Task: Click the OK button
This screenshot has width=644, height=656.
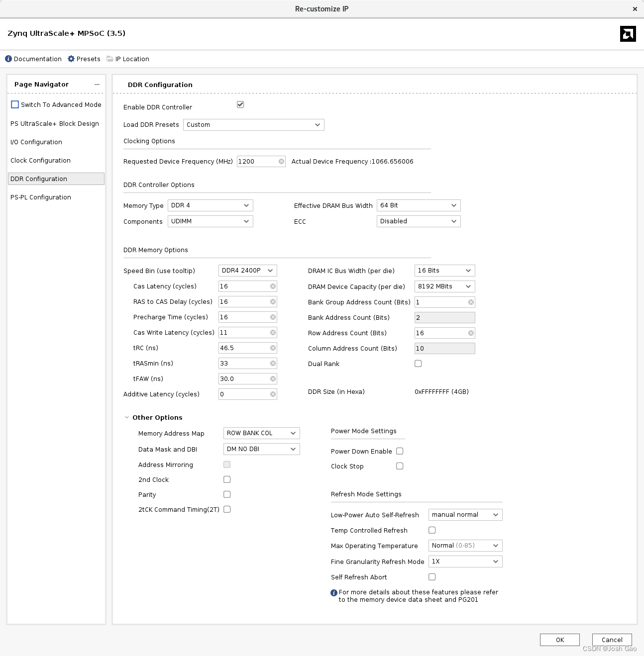Action: [x=560, y=640]
